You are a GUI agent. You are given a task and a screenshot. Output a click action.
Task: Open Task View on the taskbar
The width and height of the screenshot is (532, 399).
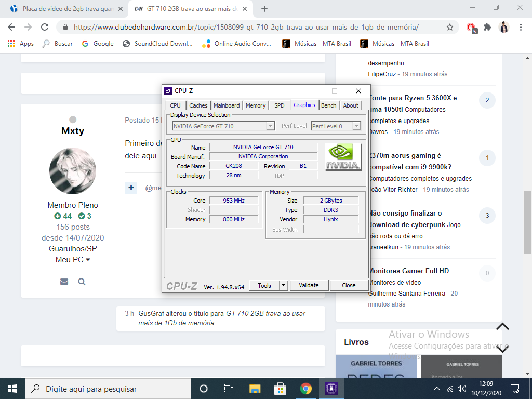click(x=229, y=389)
